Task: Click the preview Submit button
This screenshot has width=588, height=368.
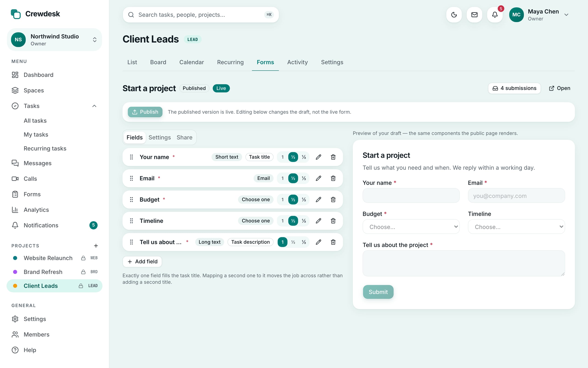Action: 378,292
